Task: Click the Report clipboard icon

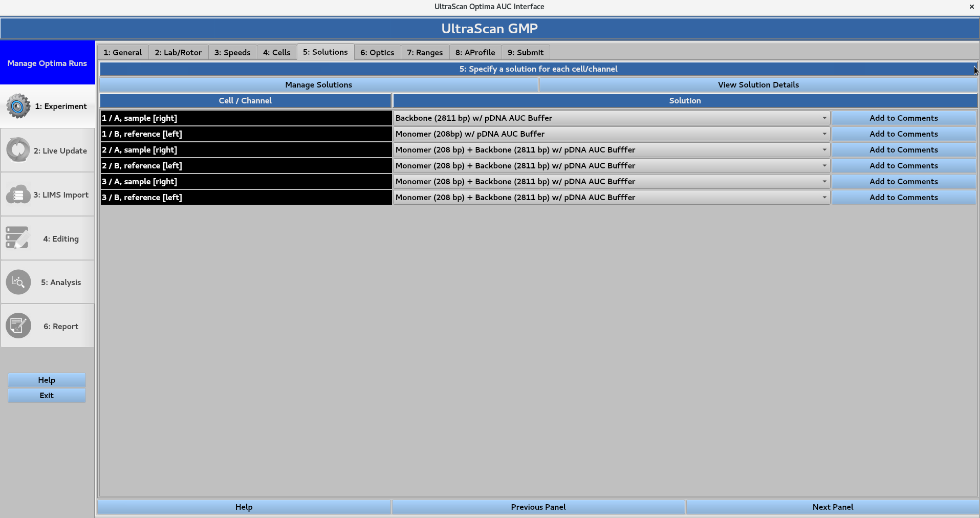Action: tap(18, 326)
